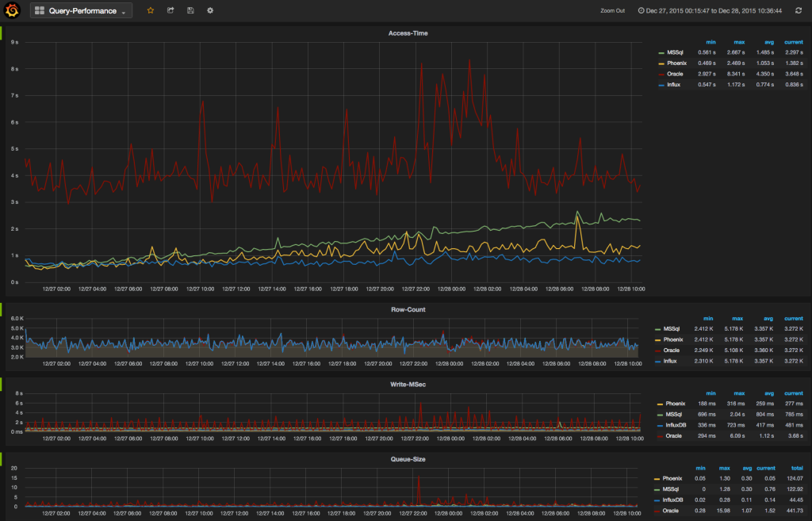Screen dimensions: 812x521
Task: Click the Access-Time row handle on left edge
Action: point(1,33)
